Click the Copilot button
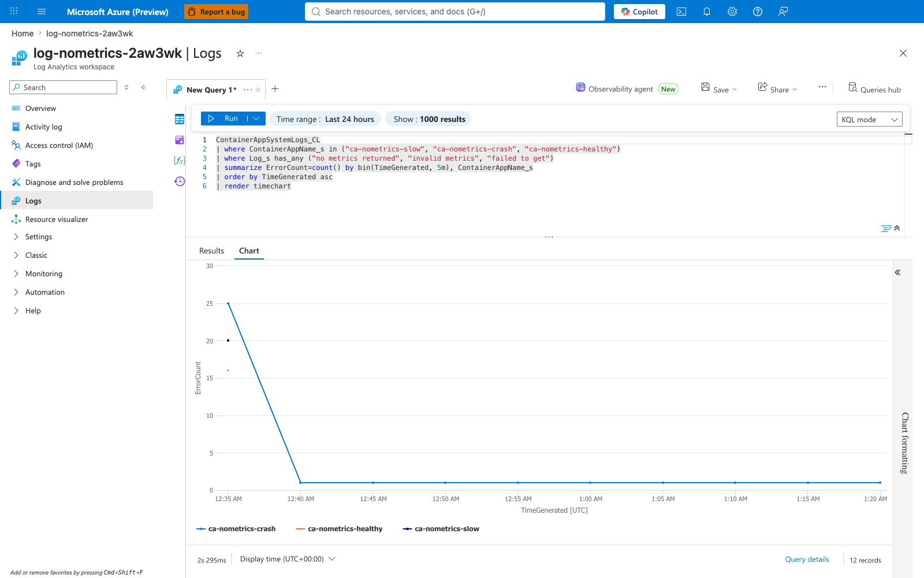Viewport: 924px width, 578px height. pyautogui.click(x=639, y=12)
